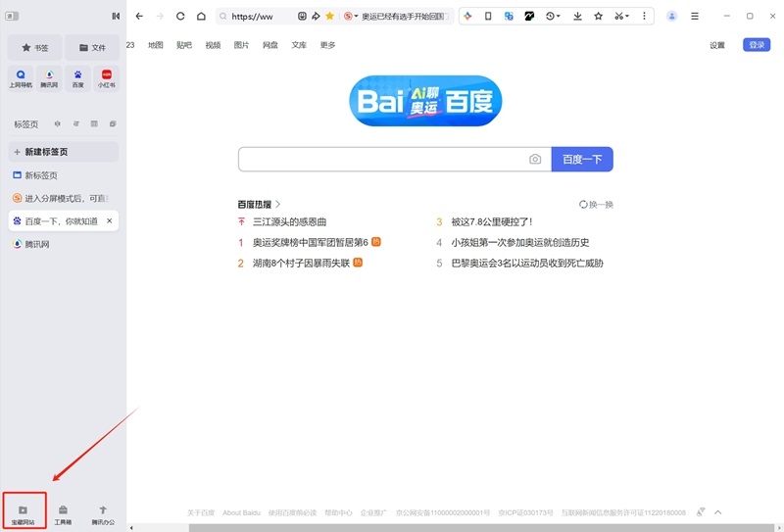Switch to the 进入分屏模式后 tab
Screen dimensions: 784x532
coord(64,198)
